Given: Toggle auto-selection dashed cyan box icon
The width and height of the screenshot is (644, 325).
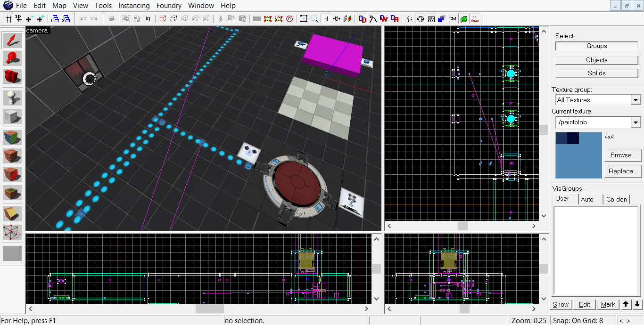Looking at the screenshot, I should click(314, 19).
